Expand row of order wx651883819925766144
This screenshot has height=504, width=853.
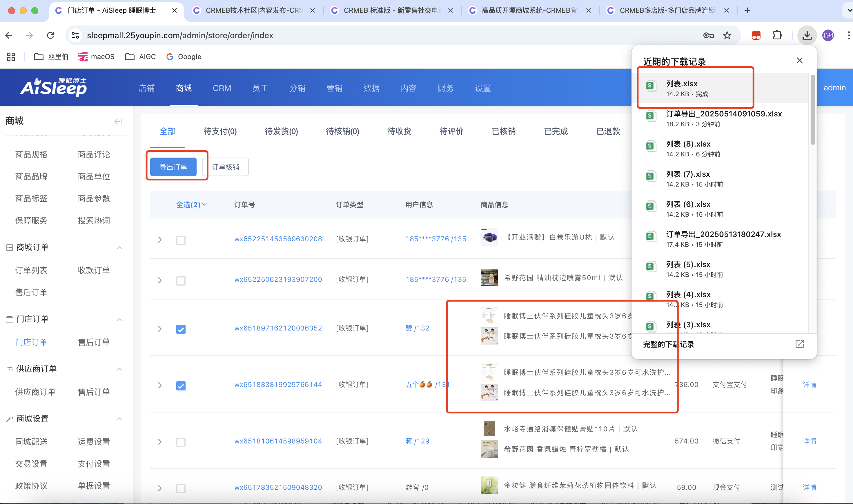[x=160, y=386]
